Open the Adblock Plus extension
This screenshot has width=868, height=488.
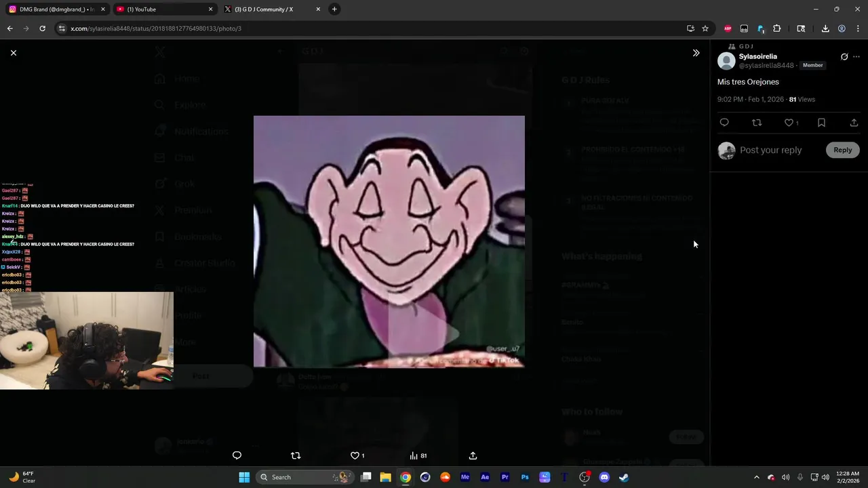coord(728,28)
